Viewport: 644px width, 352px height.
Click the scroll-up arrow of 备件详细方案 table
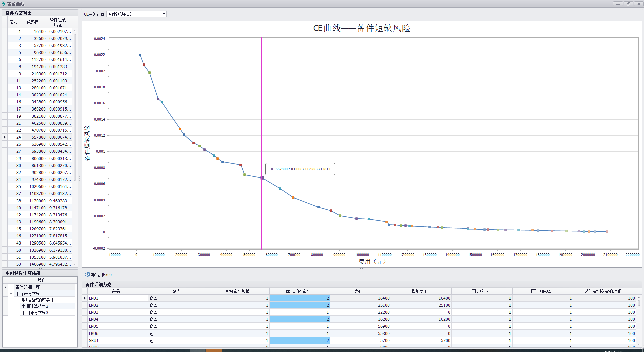pyautogui.click(x=639, y=298)
